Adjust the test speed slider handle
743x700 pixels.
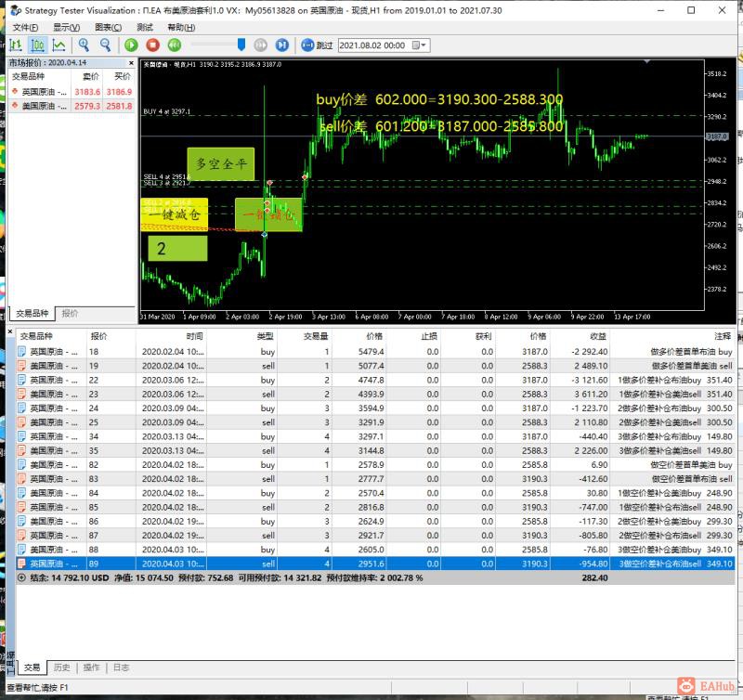pos(241,44)
